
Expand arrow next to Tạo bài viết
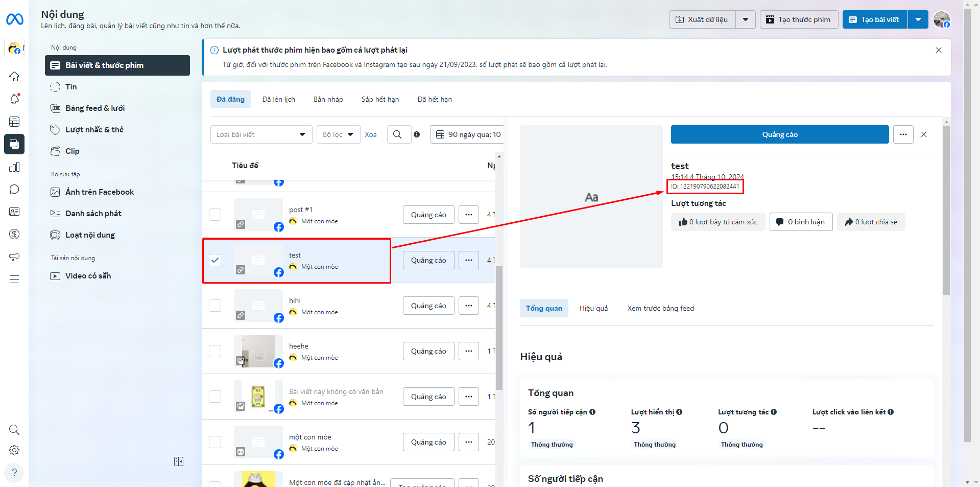pyautogui.click(x=918, y=19)
